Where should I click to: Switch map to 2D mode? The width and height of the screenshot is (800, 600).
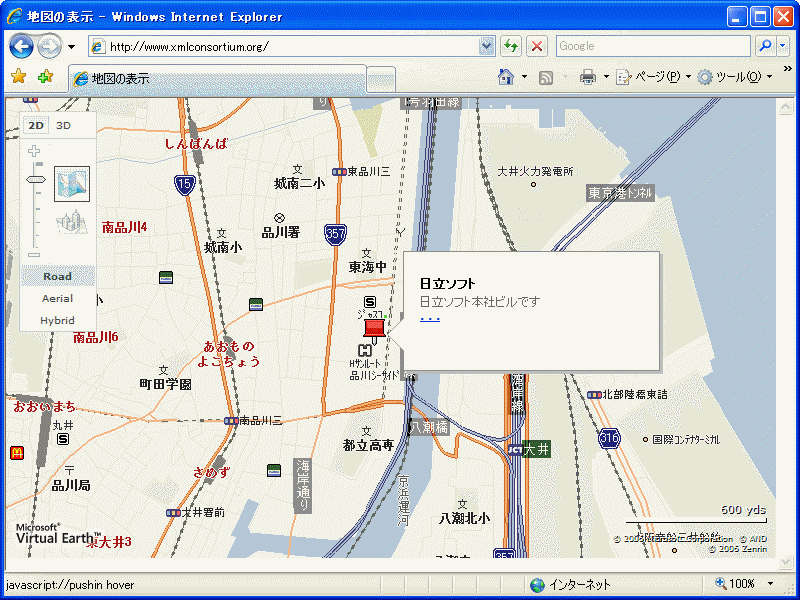click(x=36, y=125)
